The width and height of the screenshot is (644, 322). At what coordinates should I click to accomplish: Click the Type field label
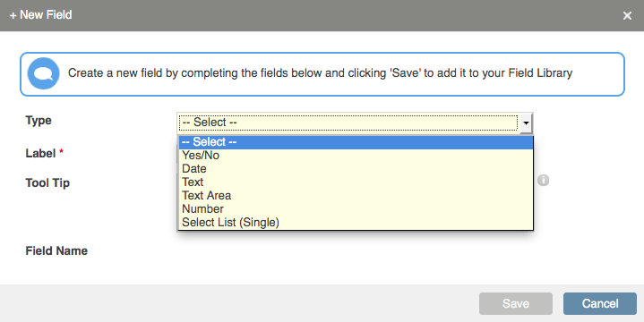coord(39,121)
